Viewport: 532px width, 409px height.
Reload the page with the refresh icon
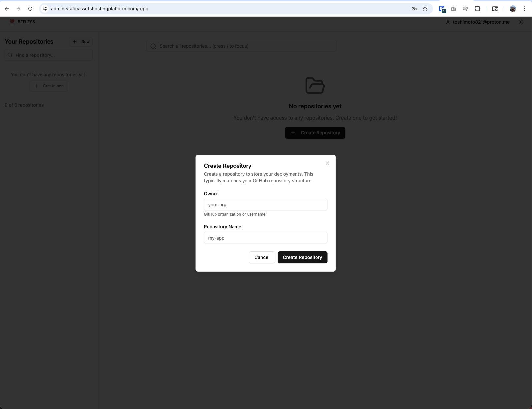[30, 9]
